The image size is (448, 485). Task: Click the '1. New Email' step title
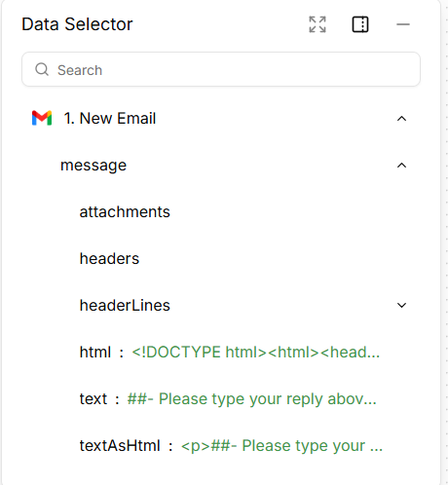tap(110, 118)
